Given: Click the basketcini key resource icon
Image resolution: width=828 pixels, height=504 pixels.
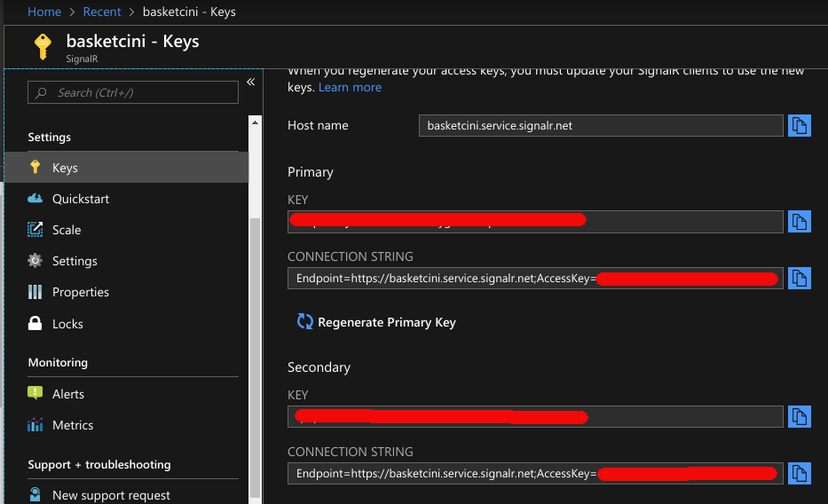Looking at the screenshot, I should click(42, 46).
